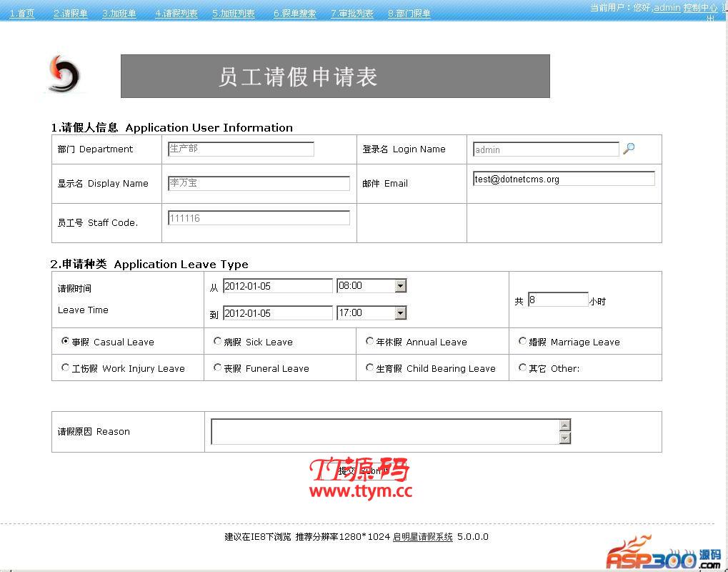This screenshot has height=572, width=728.
Task: Open the 5.加班列表 menu
Action: point(234,14)
